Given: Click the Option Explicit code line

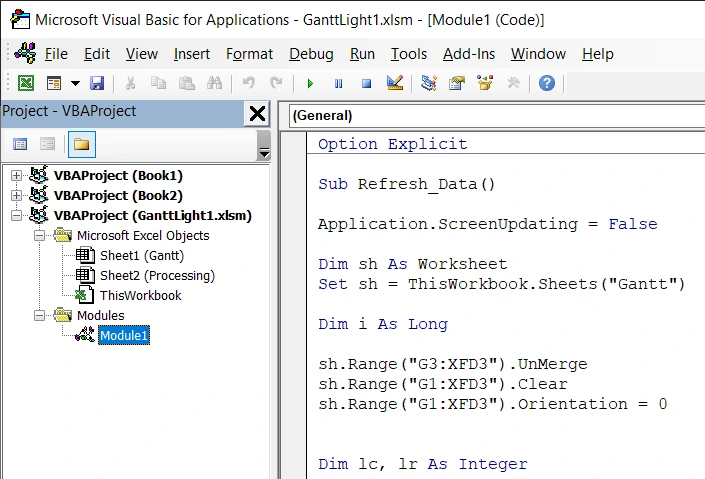Looking at the screenshot, I should point(393,144).
